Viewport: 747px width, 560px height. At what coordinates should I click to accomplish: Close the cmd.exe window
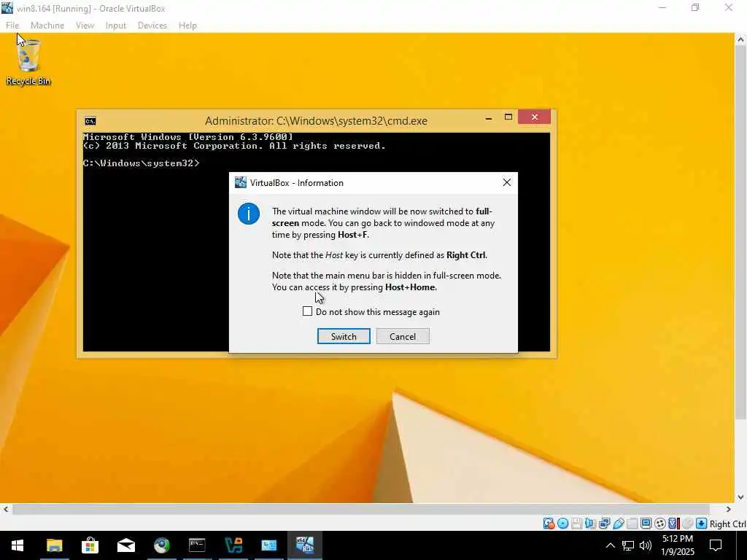535,117
